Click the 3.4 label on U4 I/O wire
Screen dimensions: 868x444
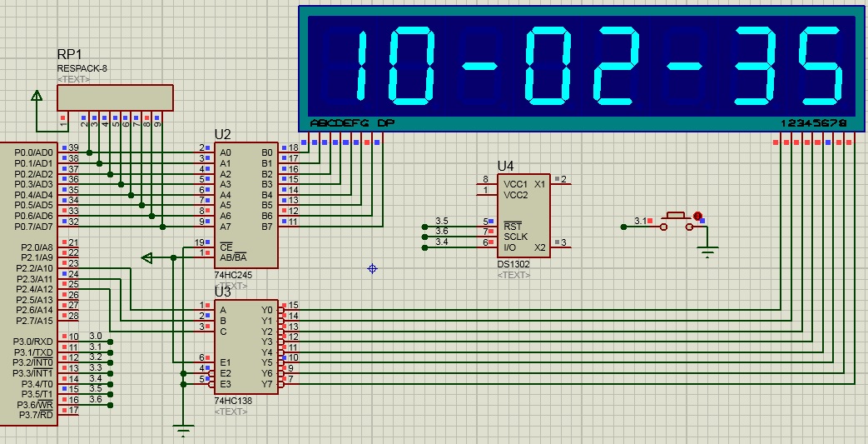coord(442,242)
